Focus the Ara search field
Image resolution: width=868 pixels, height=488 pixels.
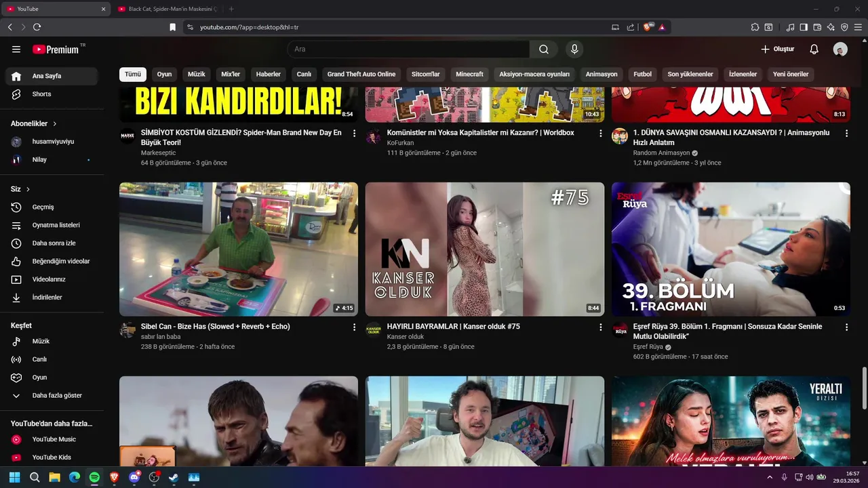click(x=408, y=49)
